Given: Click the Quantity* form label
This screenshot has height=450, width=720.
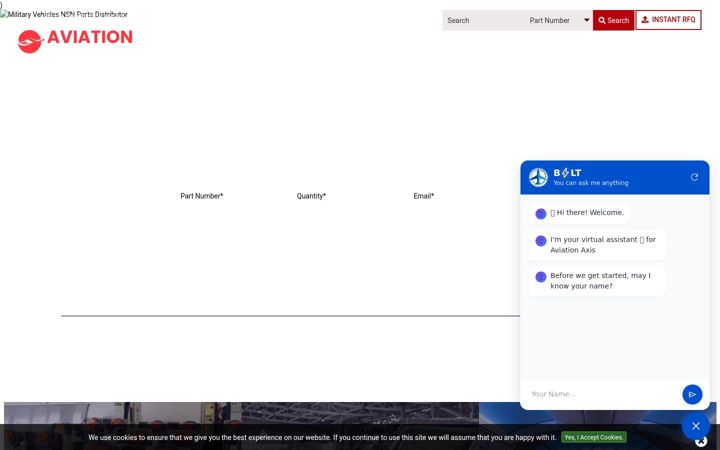Looking at the screenshot, I should 311,196.
